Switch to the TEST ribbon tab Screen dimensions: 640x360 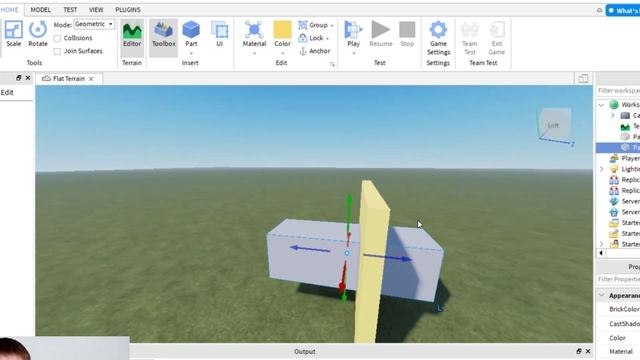tap(70, 9)
